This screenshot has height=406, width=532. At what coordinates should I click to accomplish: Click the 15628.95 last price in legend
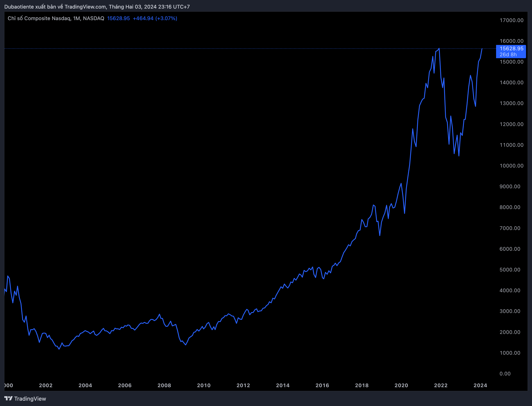point(118,18)
